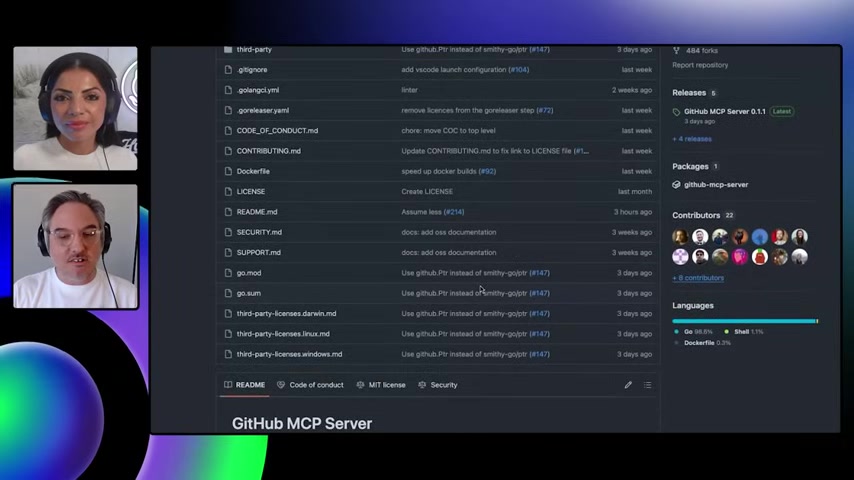Open the README outline list icon
The image size is (854, 480).
coord(648,385)
